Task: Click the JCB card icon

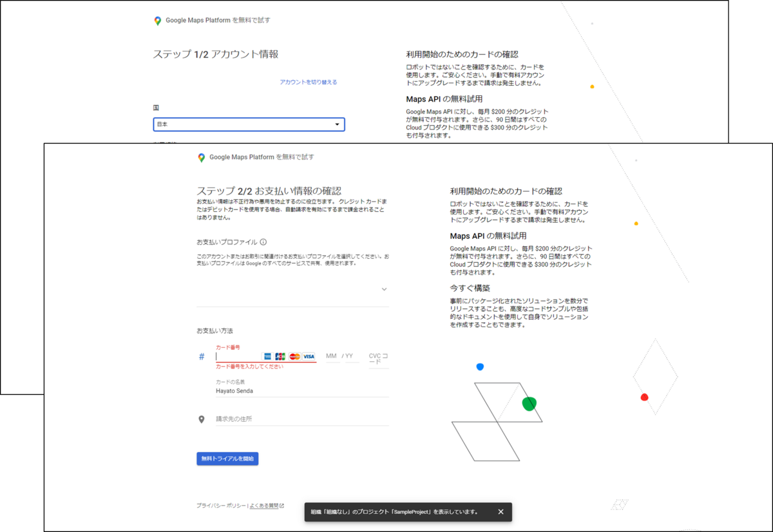Action: click(280, 356)
